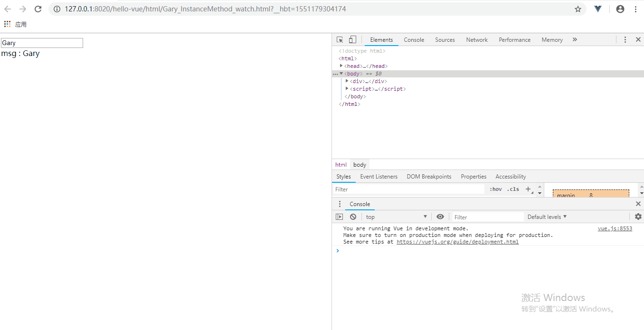Open the vuejs.org deployment guide link

tap(457, 242)
